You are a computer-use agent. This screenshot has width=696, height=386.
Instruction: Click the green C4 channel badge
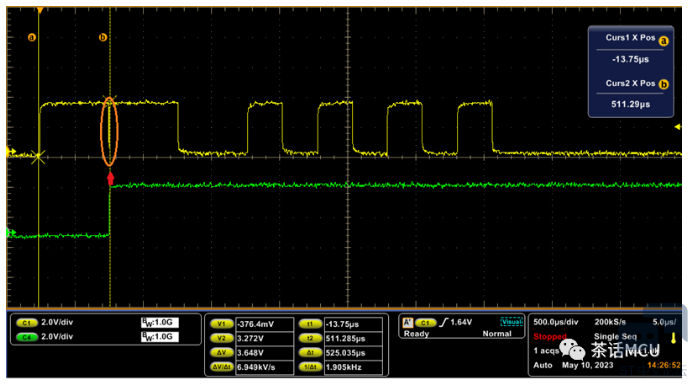tap(27, 337)
